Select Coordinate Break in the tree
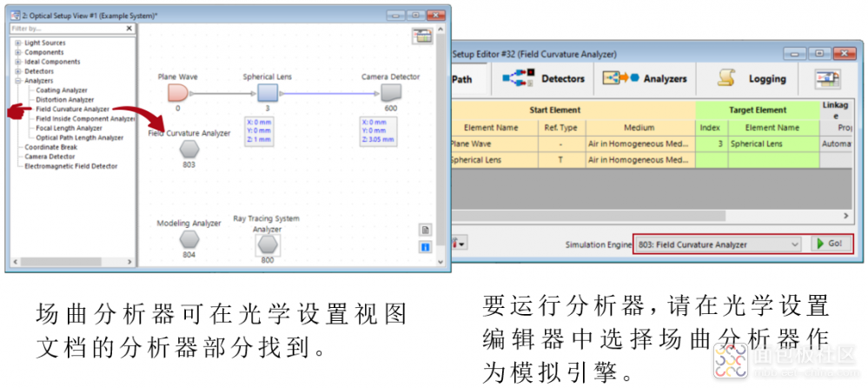The width and height of the screenshot is (868, 388). (51, 147)
